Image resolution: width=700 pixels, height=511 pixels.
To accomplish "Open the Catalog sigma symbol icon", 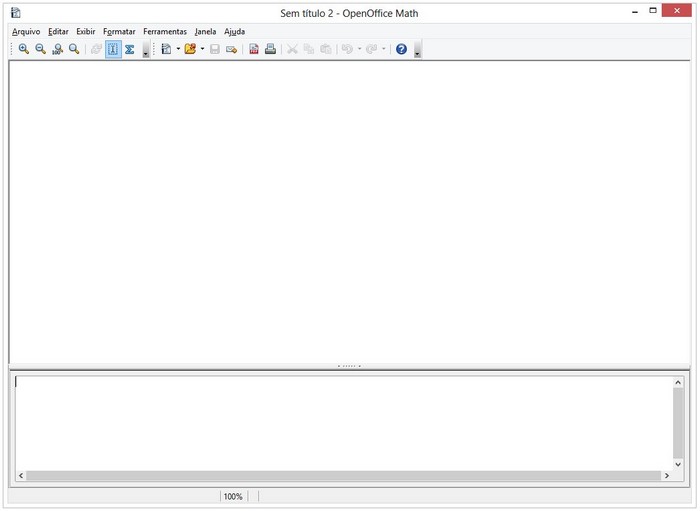I will pyautogui.click(x=129, y=49).
